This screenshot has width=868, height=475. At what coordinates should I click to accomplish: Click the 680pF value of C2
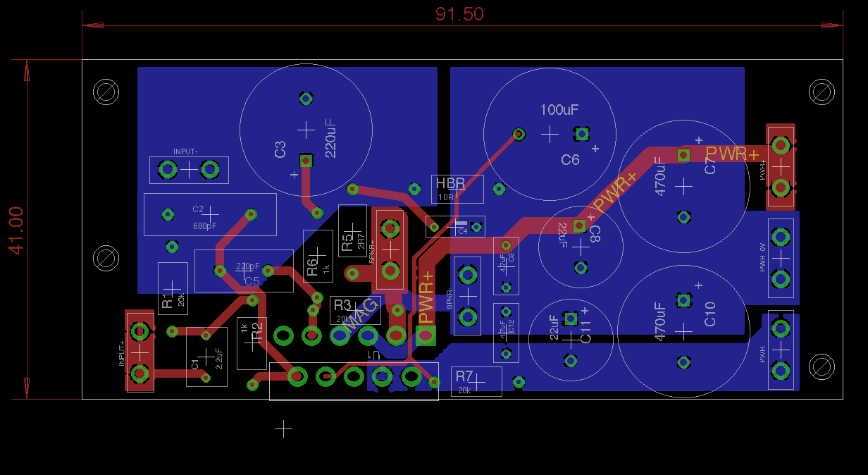[204, 226]
